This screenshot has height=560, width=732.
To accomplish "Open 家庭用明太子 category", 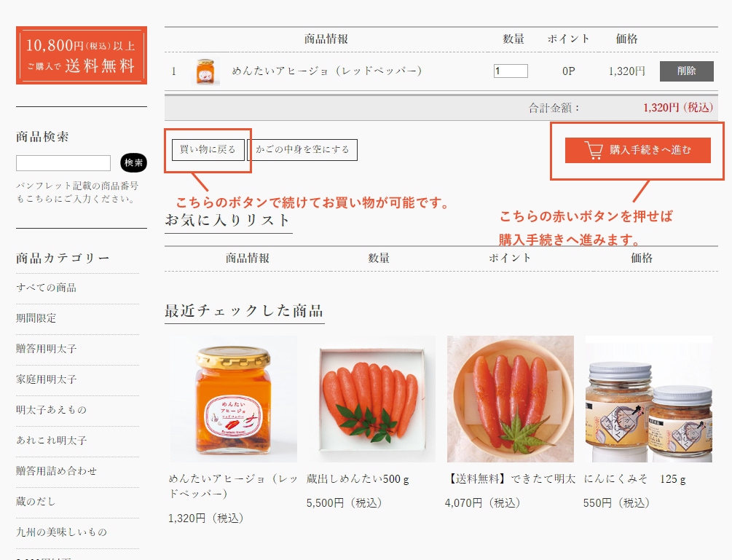I will pyautogui.click(x=47, y=379).
